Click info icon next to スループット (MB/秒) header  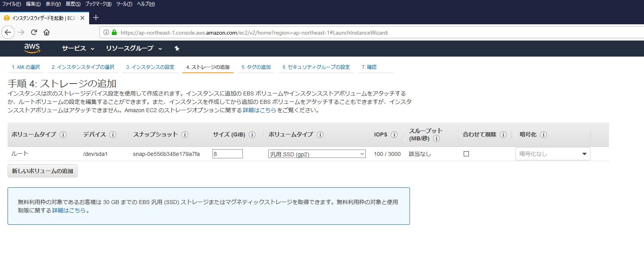(436, 138)
